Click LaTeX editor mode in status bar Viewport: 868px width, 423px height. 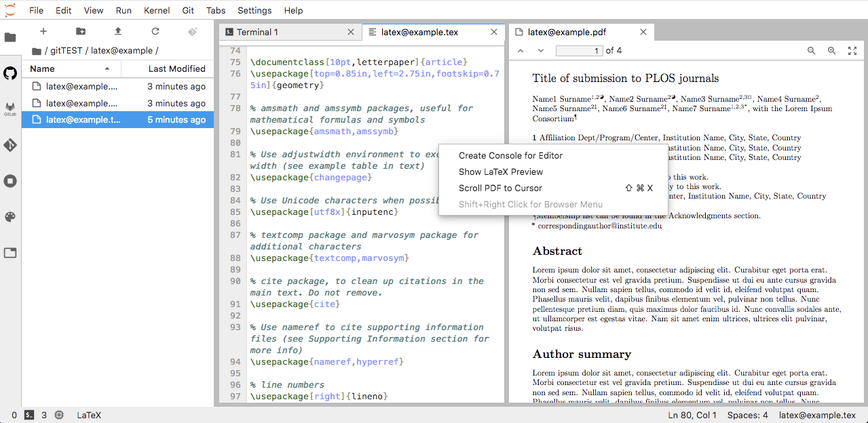89,415
